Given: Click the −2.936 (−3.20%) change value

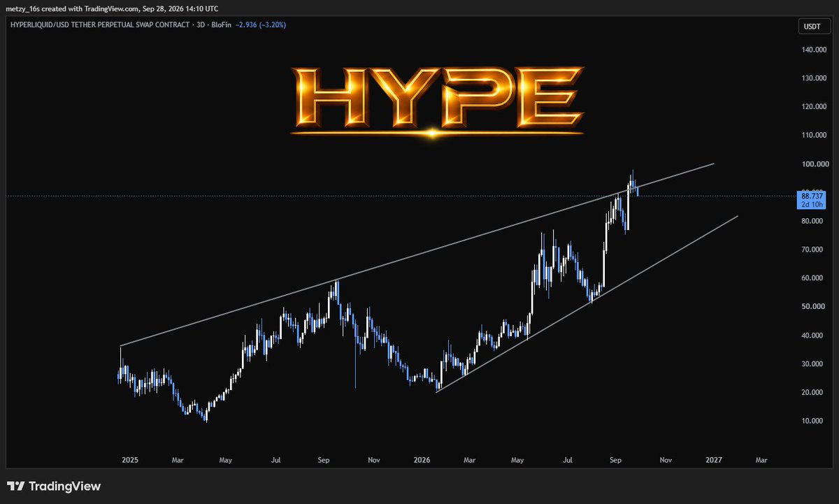Looking at the screenshot, I should tap(259, 25).
